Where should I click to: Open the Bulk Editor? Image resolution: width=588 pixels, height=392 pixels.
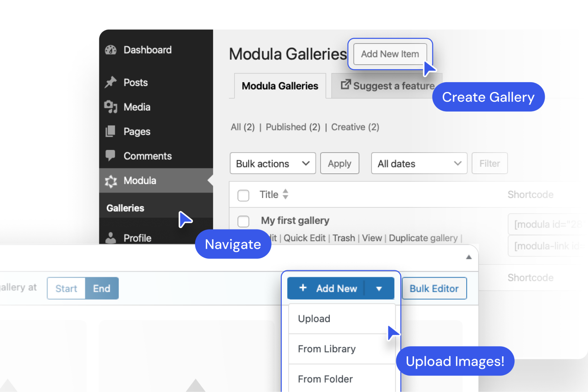pos(434,288)
